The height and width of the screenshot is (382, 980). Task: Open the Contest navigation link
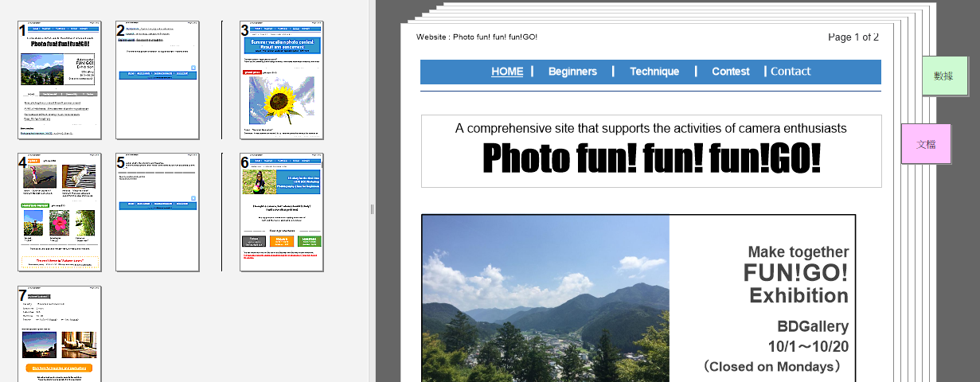click(730, 72)
